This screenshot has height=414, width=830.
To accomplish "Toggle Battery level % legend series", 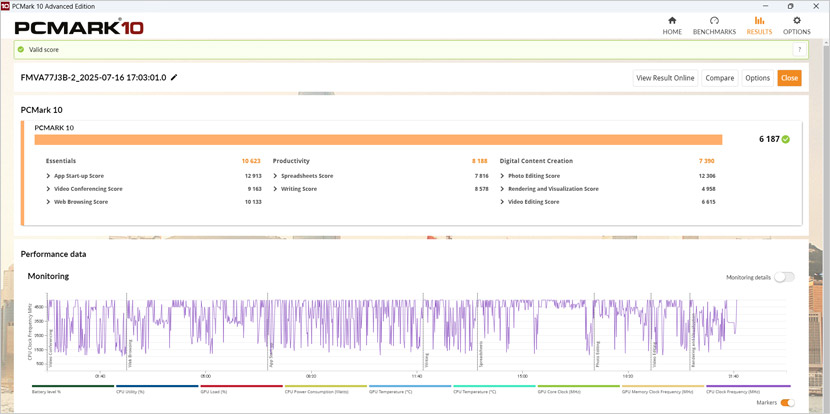I will pyautogui.click(x=73, y=389).
